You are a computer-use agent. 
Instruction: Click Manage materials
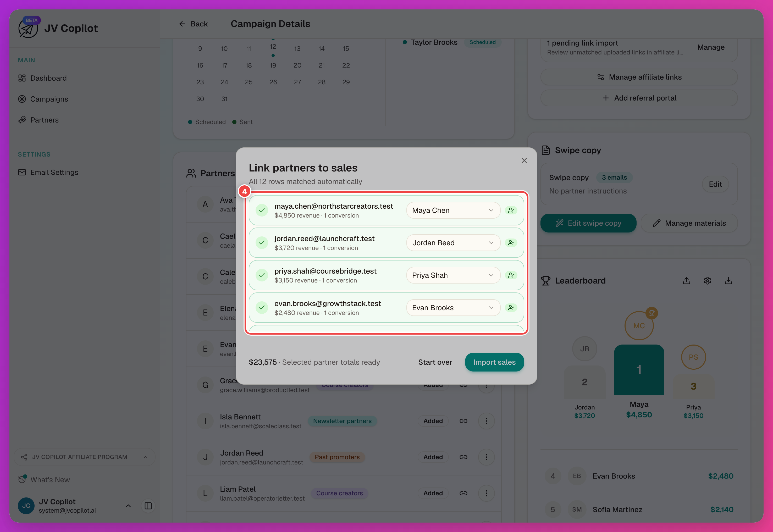click(689, 223)
